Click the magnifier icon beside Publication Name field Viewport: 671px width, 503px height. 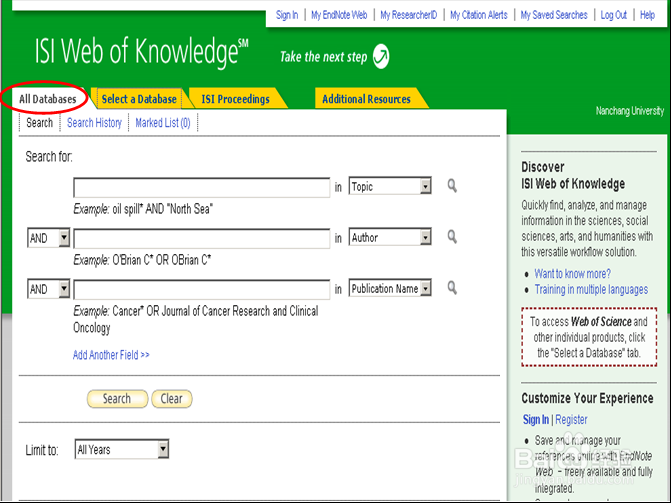452,288
